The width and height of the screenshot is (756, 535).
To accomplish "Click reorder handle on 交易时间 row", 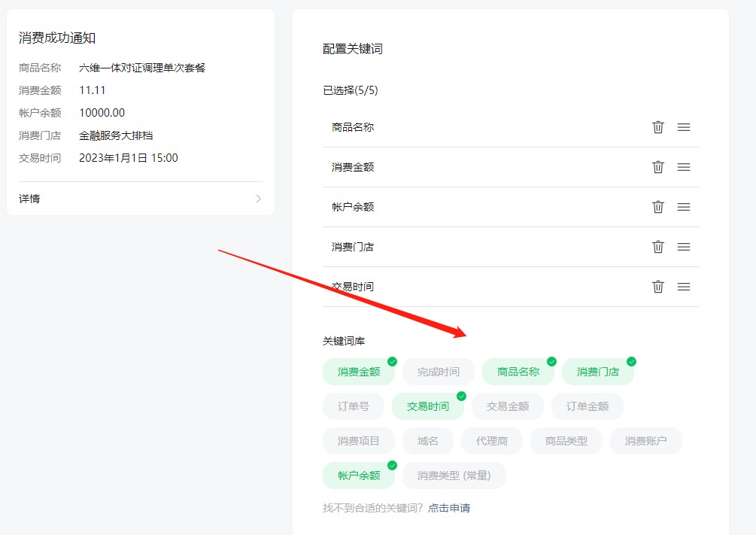I will 684,287.
